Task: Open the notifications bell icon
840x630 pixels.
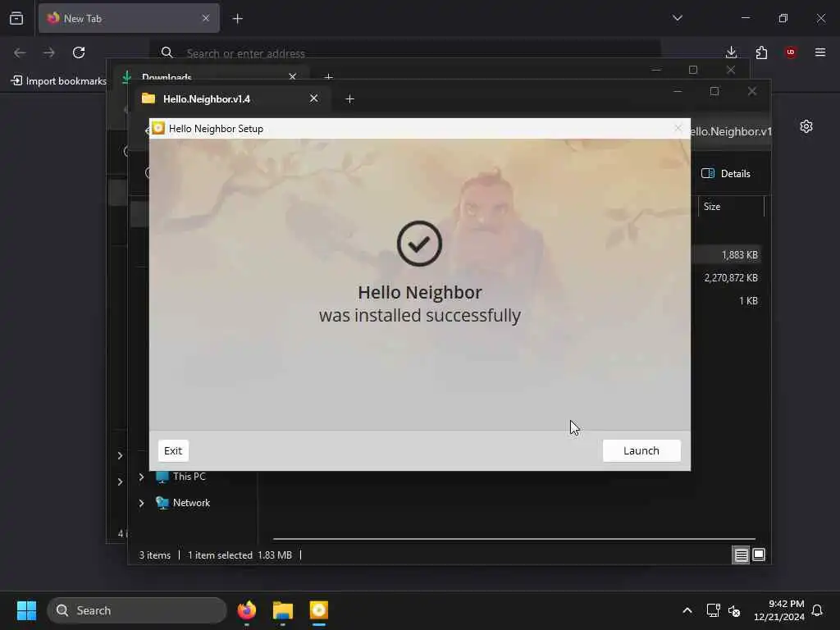Action: click(818, 610)
